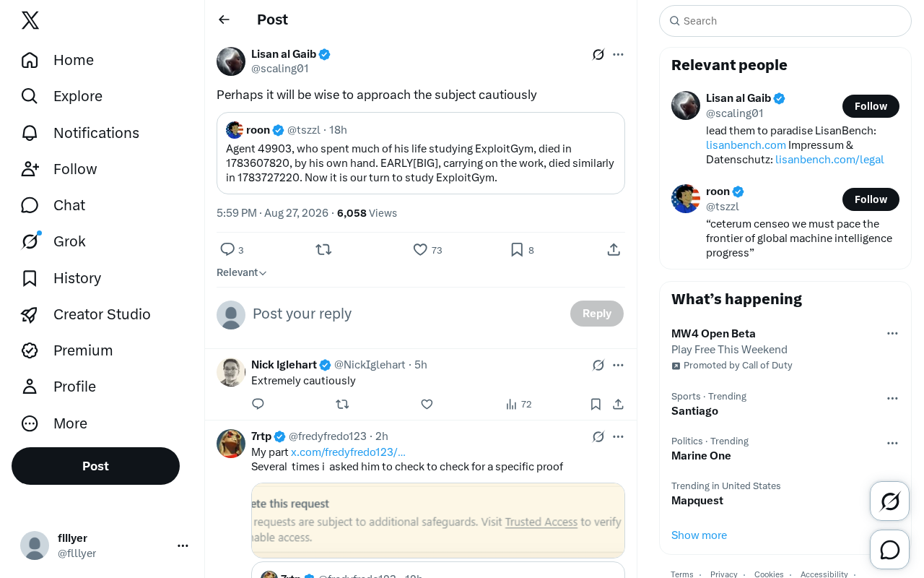924x578 pixels.
Task: Follow roon in Relevant people
Action: (871, 199)
